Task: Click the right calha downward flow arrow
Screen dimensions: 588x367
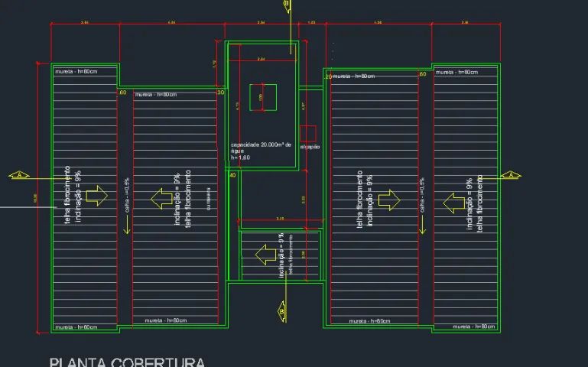Action: (x=423, y=226)
